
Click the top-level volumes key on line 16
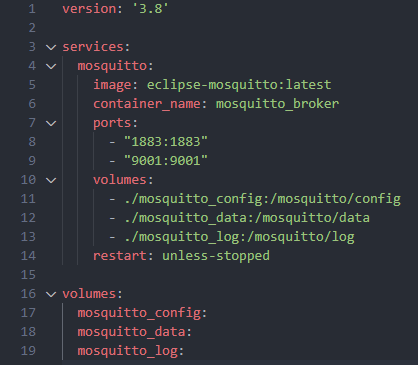pos(89,294)
